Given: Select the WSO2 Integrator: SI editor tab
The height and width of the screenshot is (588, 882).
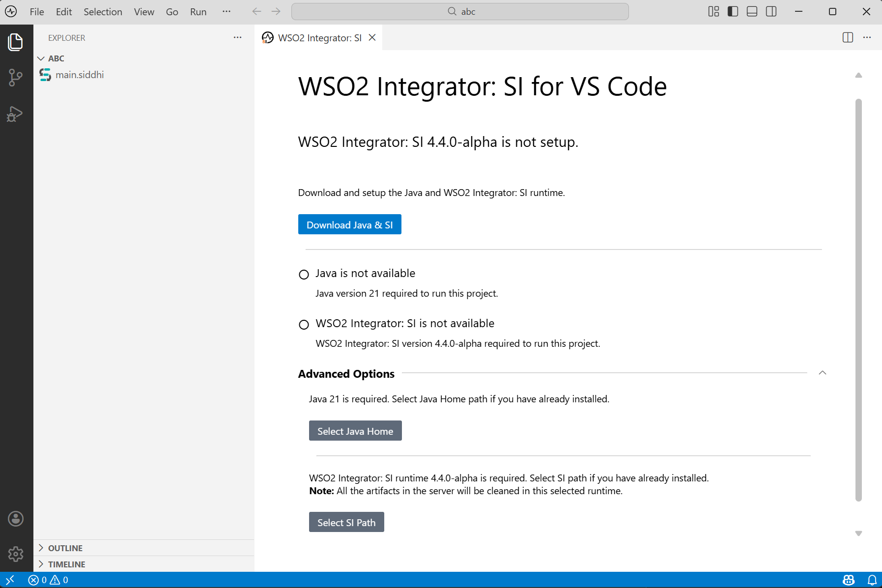Looking at the screenshot, I should (319, 38).
